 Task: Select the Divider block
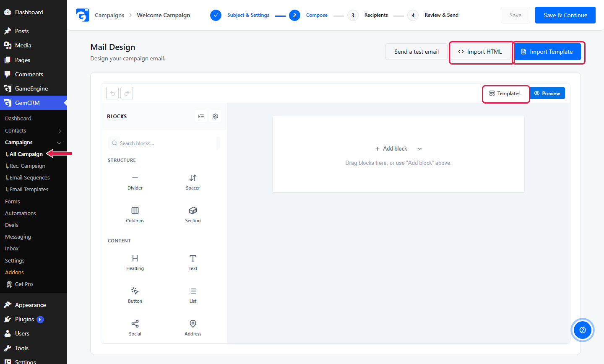tap(135, 182)
